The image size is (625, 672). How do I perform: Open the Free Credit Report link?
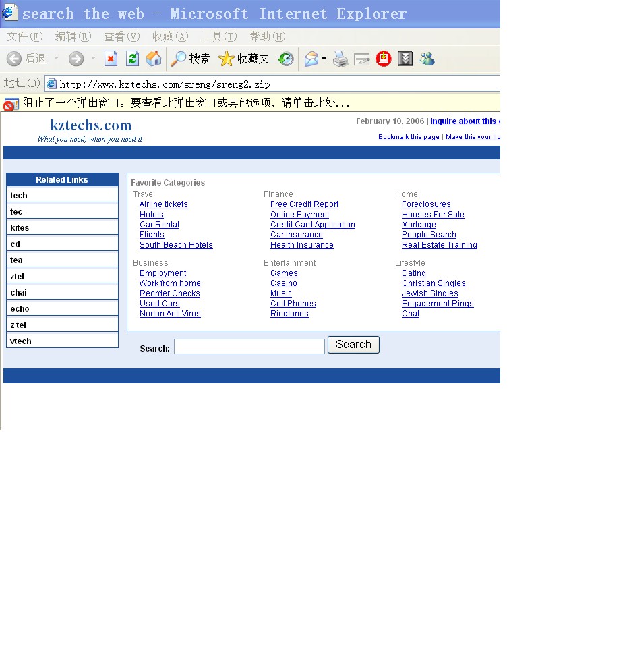pyautogui.click(x=304, y=204)
